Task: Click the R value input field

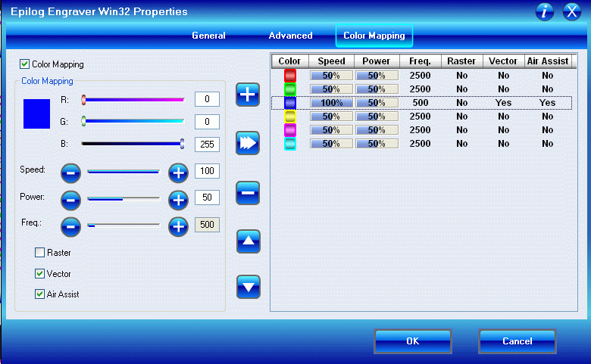Action: [x=207, y=99]
